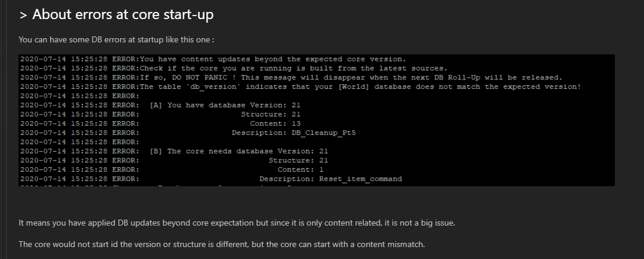This screenshot has width=644, height=259.
Task: Click the '>' marker before the heading
Action: click(x=23, y=15)
